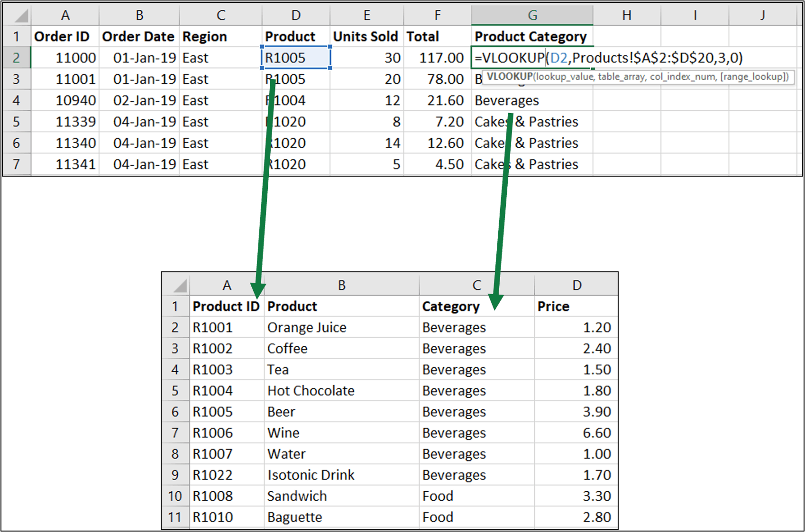
Task: Select column D header in the Products sheet
Action: [x=576, y=285]
